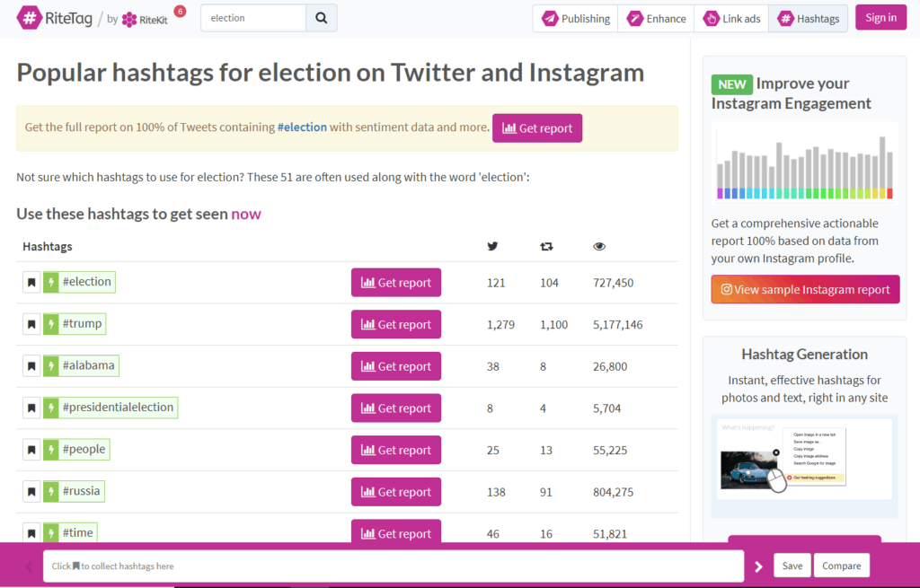
Task: Click the retweet column header icon
Action: 546,245
